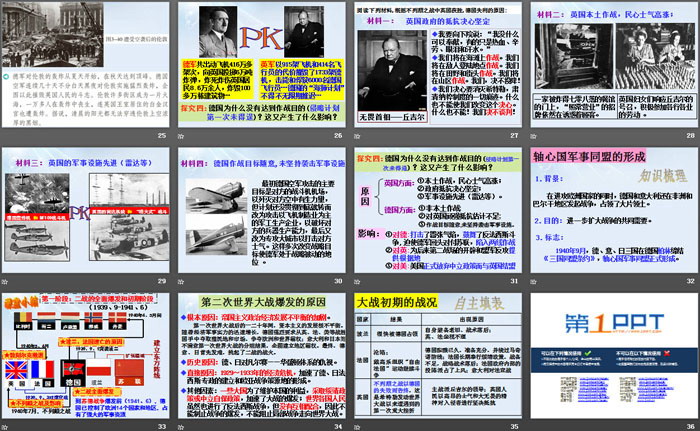Click slide number 28 label

point(690,135)
